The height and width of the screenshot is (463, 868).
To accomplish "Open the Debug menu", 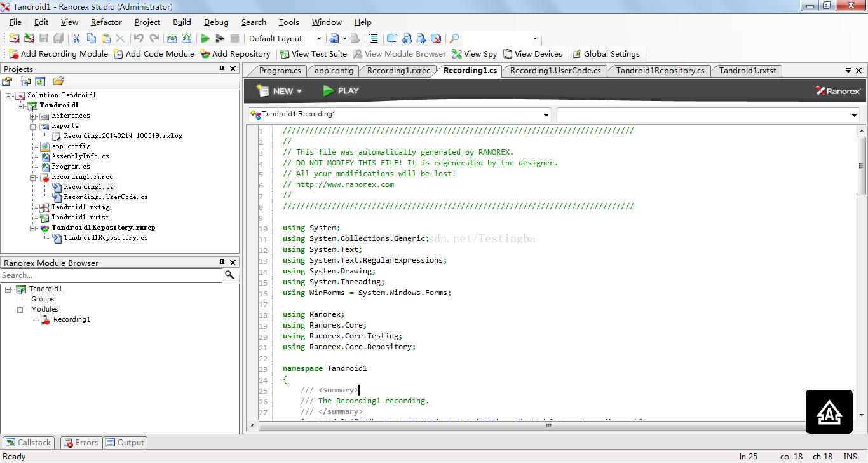I will [x=216, y=22].
